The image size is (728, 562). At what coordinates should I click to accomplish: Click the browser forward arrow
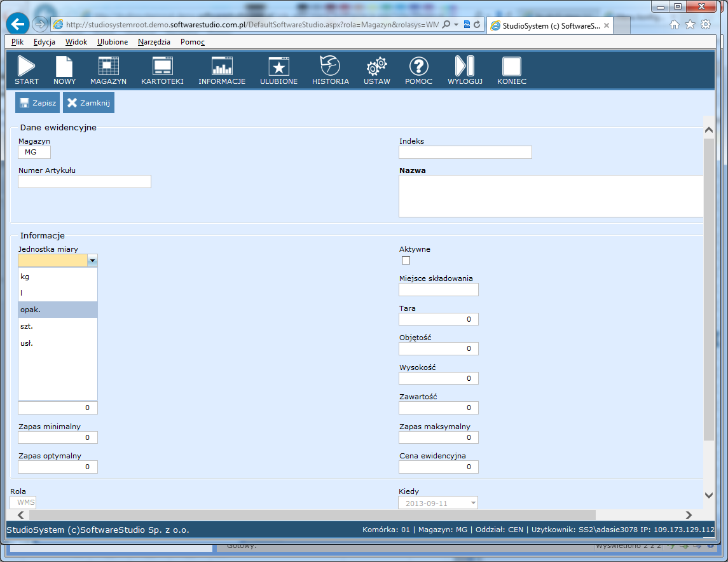pyautogui.click(x=41, y=24)
